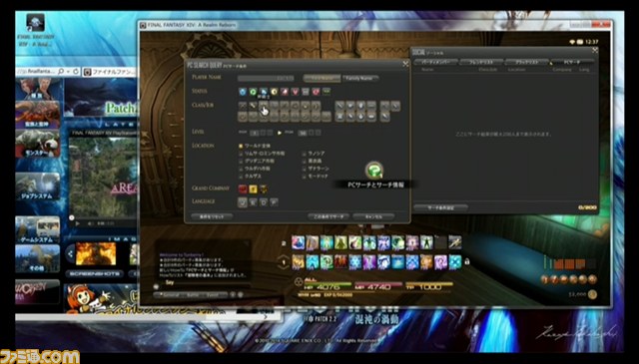Click the video player progress bar
The width and height of the screenshot is (639, 364).
(104, 217)
